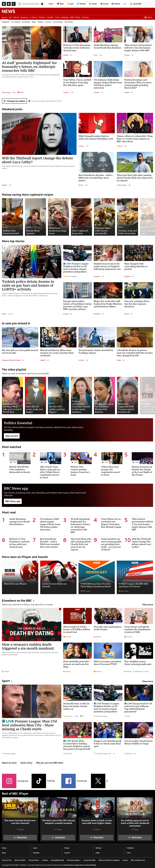Click the info icon beside UK top stories notice
Viewport: 155px width, 868px height.
tap(29, 101)
